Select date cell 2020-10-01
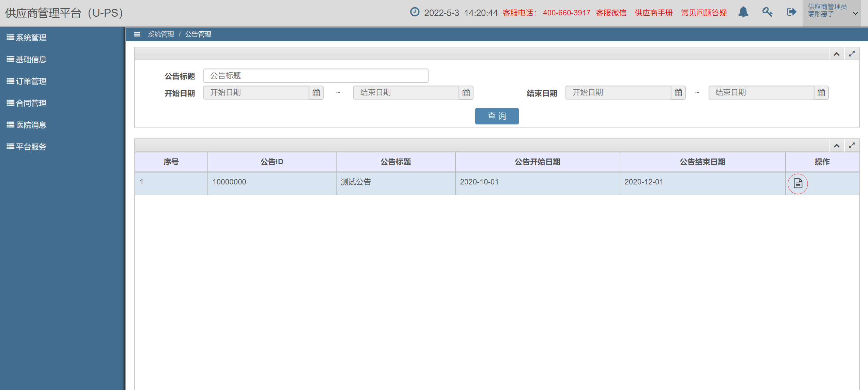Screen dimensions: 868x390 click(537, 183)
